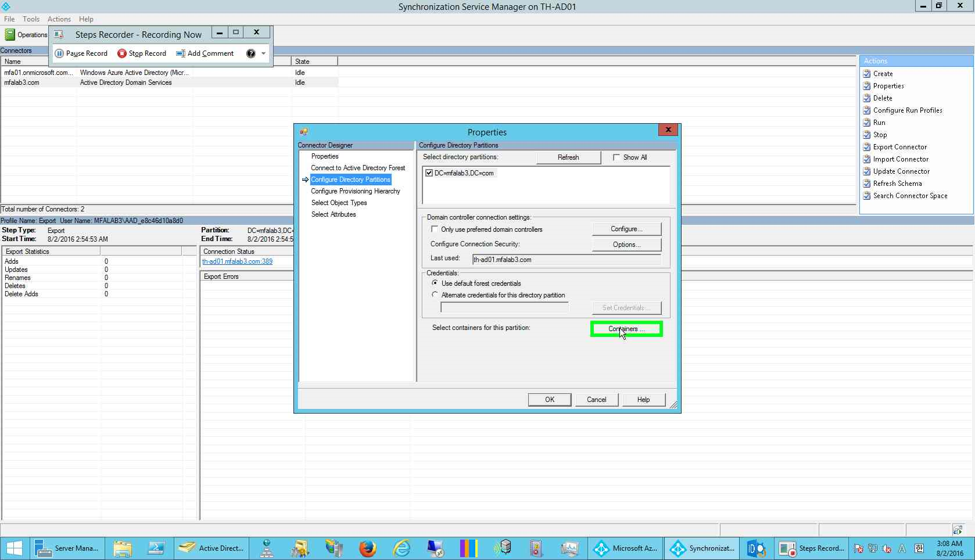Select Connect to Active Directory Forest page
This screenshot has height=560, width=975.
(x=358, y=168)
